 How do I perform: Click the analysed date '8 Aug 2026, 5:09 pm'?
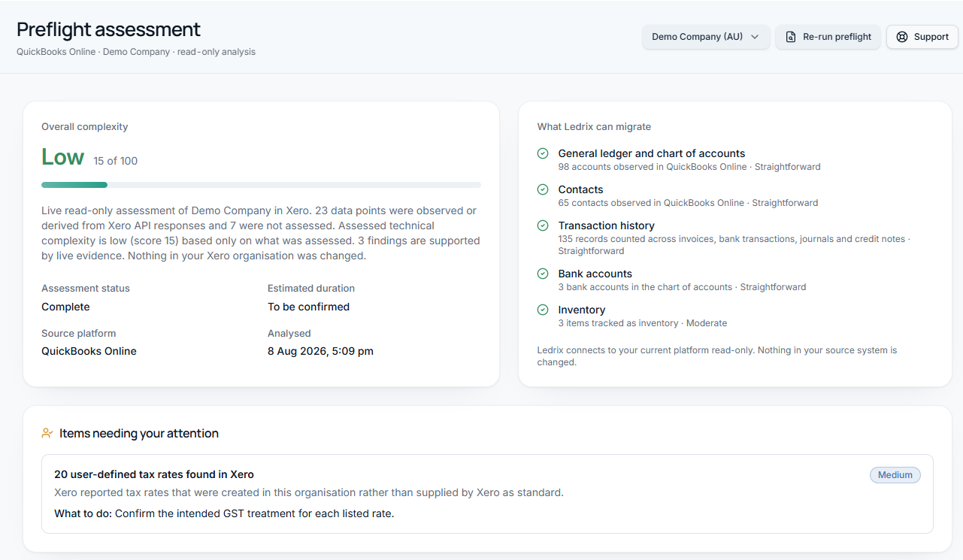(320, 351)
